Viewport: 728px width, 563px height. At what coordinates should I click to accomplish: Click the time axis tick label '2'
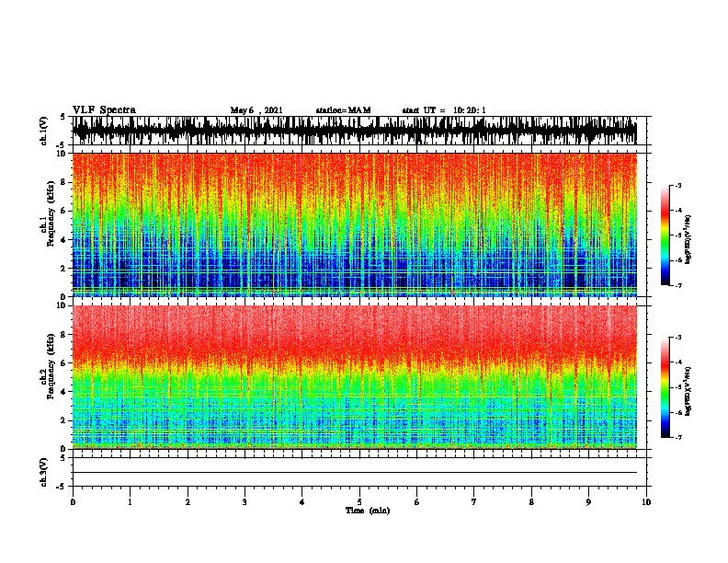tap(188, 502)
